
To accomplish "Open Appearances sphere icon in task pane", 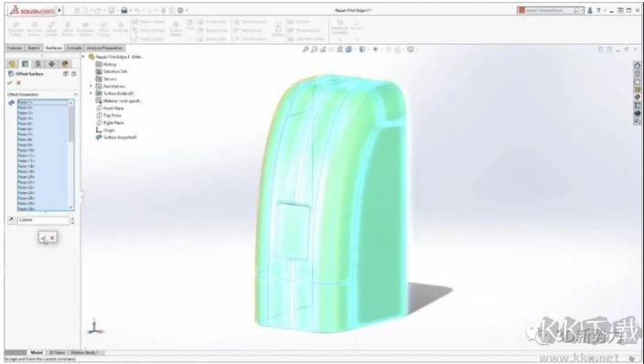I will [637, 97].
